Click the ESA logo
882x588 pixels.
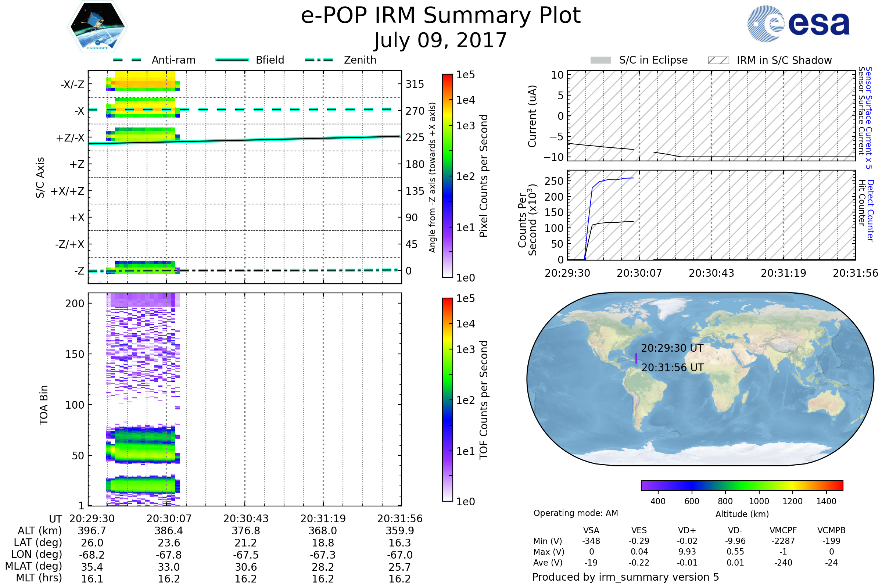(798, 24)
